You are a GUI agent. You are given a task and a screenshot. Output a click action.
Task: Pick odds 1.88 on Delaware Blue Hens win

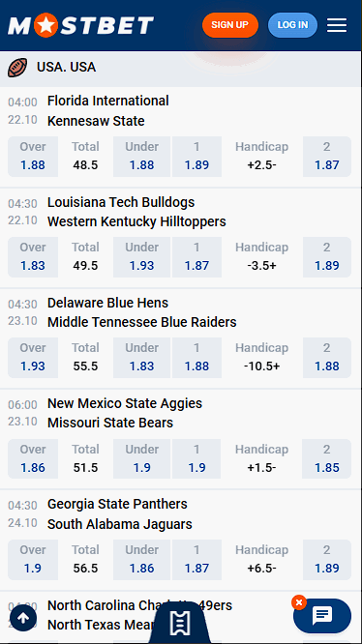point(196,358)
